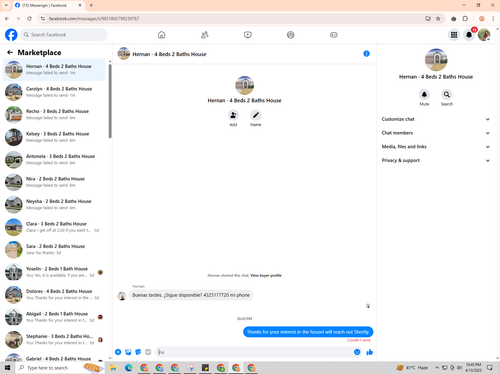Choose a GIF icon in composer

point(148,352)
